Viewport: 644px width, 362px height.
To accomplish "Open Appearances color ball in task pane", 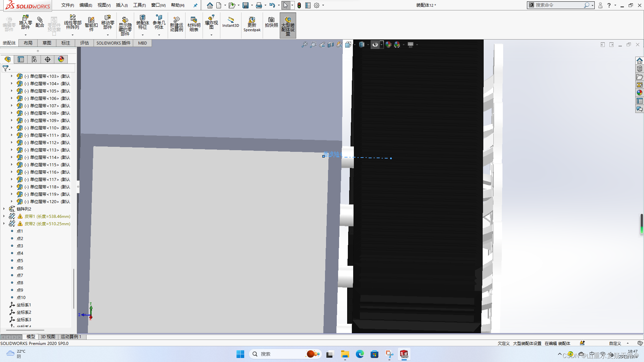I will click(640, 93).
